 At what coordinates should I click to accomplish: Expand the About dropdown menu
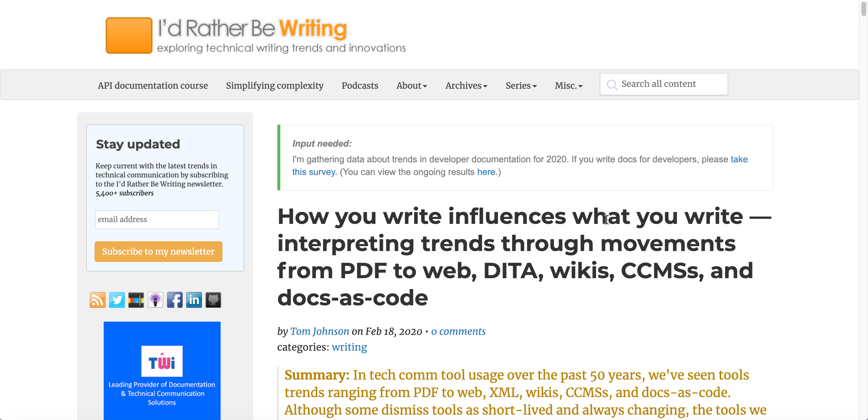tap(411, 86)
